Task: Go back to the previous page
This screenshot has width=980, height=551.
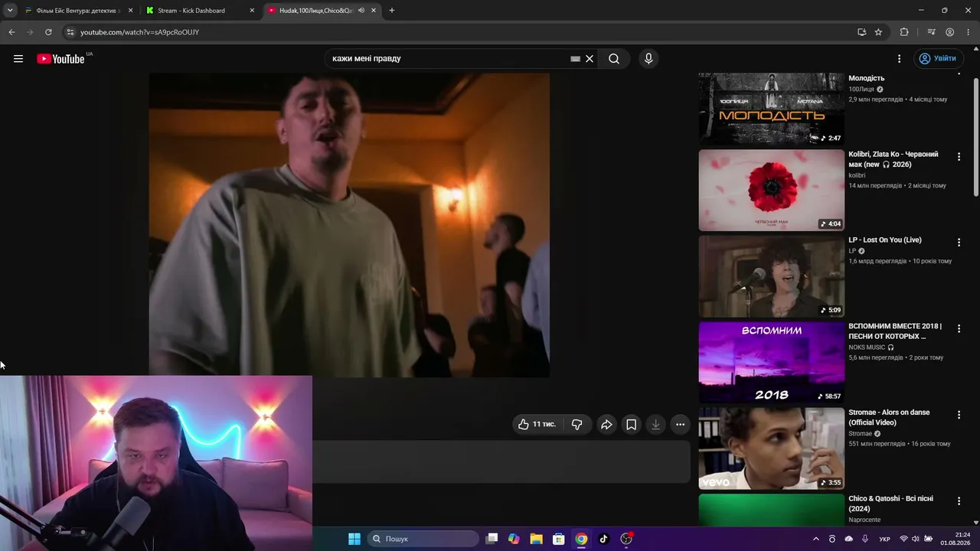Action: click(11, 32)
